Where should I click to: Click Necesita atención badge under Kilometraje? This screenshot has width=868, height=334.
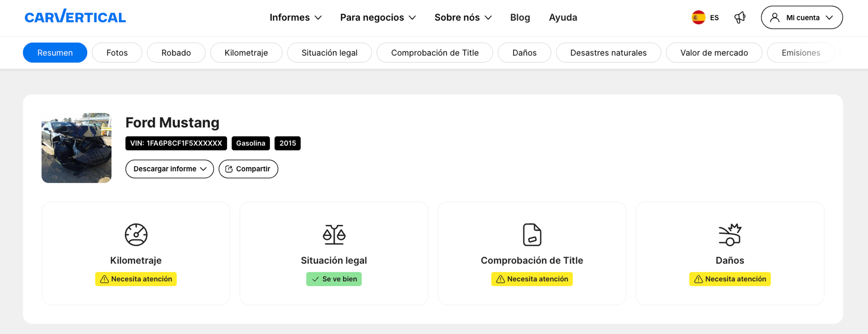[x=136, y=279]
